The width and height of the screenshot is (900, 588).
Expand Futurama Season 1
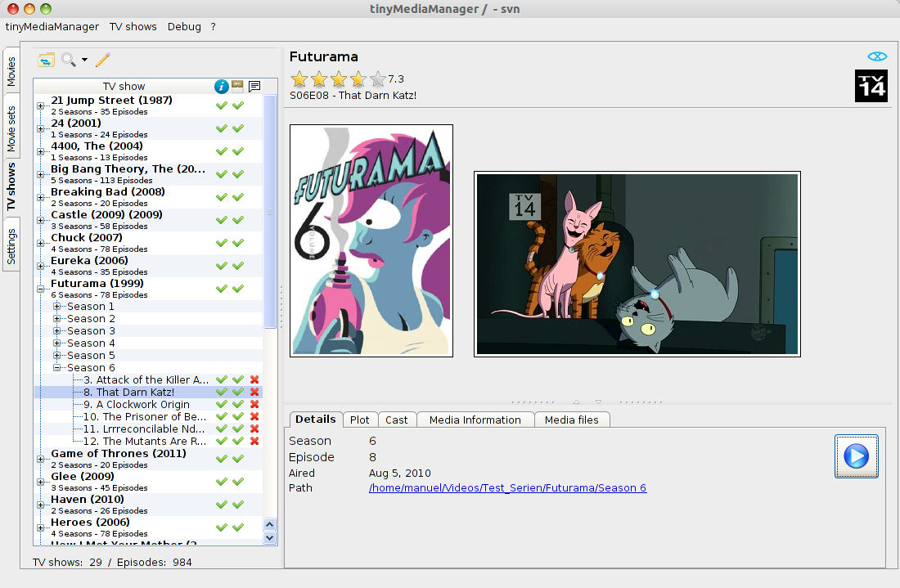pos(56,307)
